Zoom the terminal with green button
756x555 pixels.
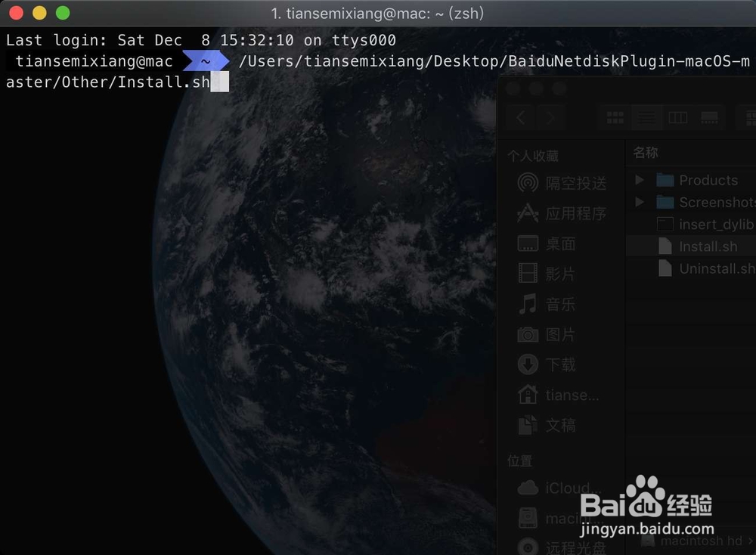tap(63, 13)
